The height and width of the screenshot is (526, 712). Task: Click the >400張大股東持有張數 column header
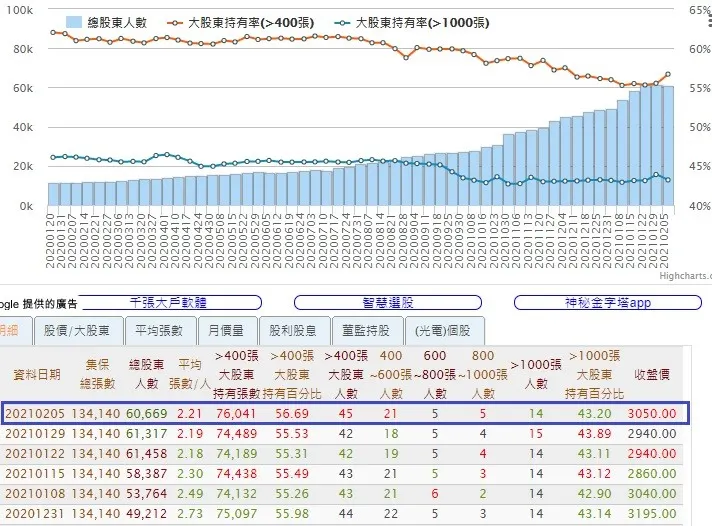tap(236, 375)
